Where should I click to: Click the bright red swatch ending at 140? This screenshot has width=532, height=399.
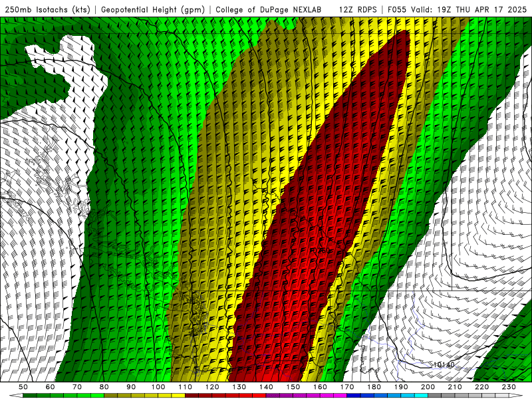click(x=259, y=395)
